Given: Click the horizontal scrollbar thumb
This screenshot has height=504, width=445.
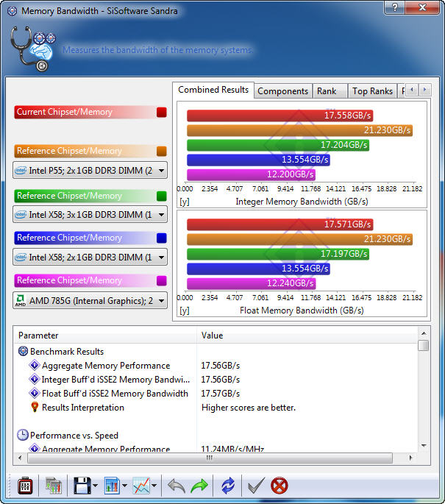Looking at the screenshot, I should [x=210, y=458].
